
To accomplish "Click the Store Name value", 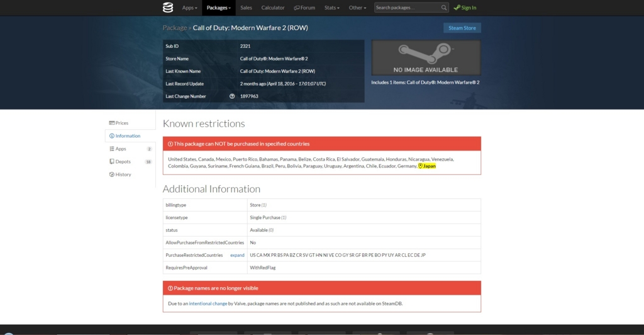I will [274, 59].
